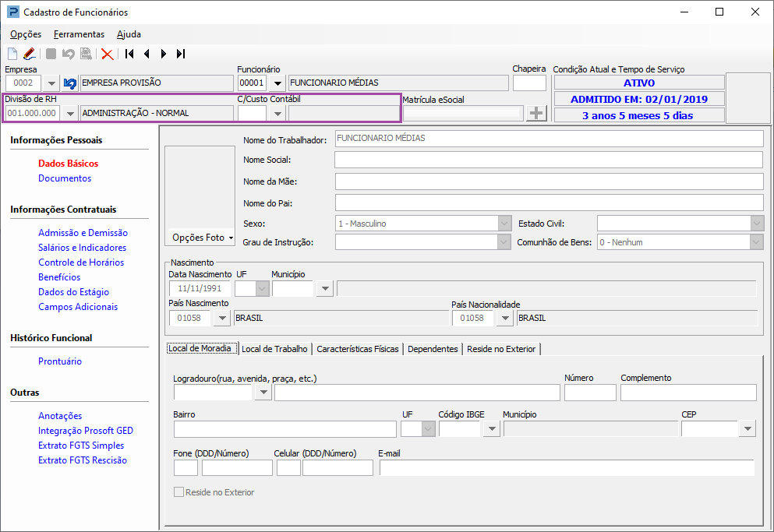Viewport: 774px width, 532px height.
Task: Open the Sexo dropdown
Action: point(504,224)
